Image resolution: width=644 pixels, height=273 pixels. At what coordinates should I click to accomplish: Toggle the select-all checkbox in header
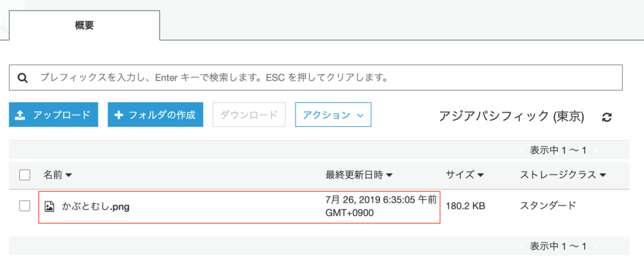point(25,175)
